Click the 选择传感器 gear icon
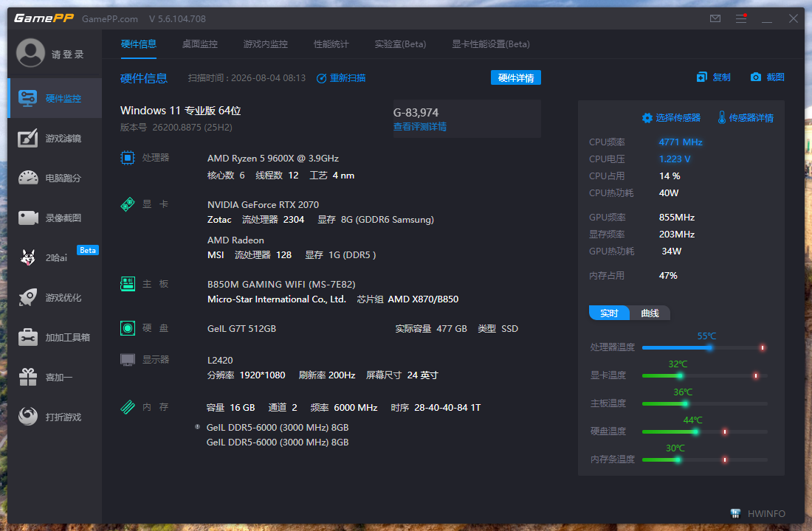Viewport: 812px width, 531px height. tap(647, 118)
